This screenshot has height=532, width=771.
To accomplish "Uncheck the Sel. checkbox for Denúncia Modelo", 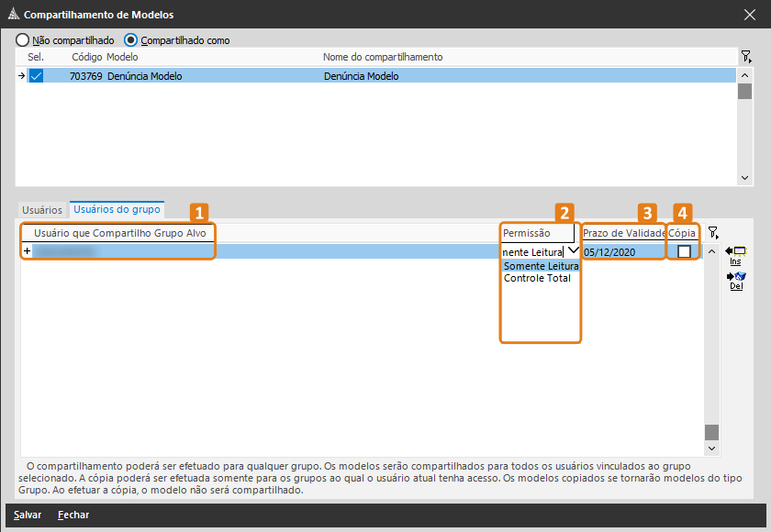I will coord(36,76).
